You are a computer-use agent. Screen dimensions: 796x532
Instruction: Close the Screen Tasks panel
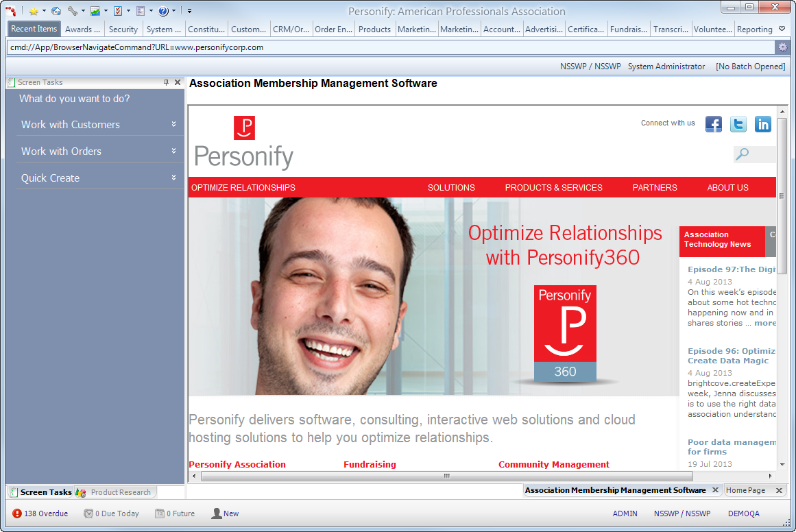[178, 82]
